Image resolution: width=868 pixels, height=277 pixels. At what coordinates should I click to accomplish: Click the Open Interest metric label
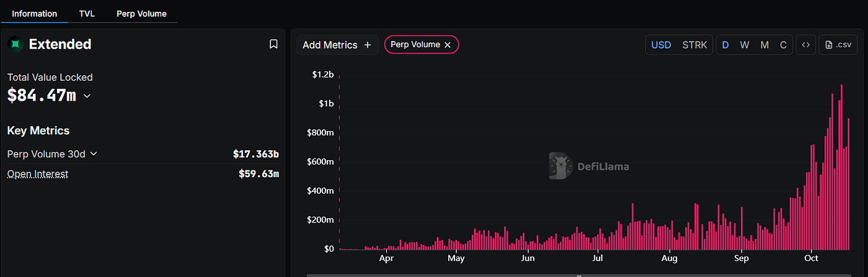tap(38, 174)
